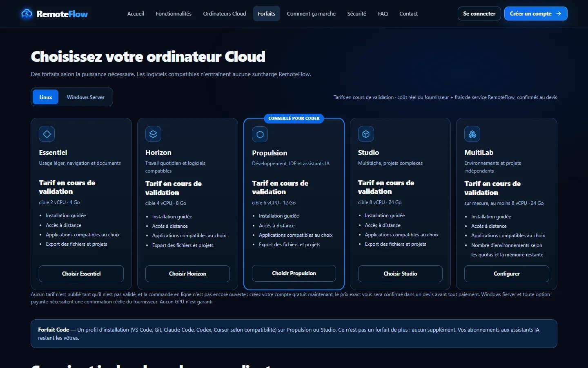Click the Essentiel plan title
This screenshot has width=588, height=368.
pos(53,153)
